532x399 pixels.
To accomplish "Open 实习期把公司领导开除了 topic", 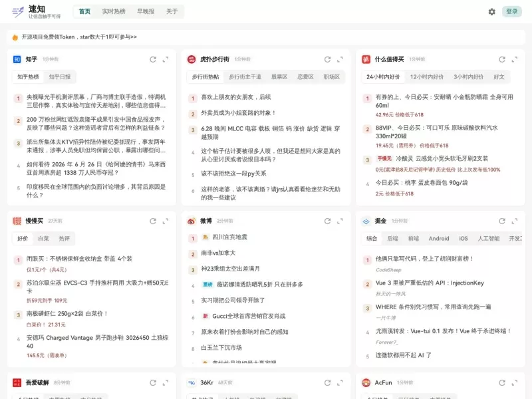I will coord(233,301).
